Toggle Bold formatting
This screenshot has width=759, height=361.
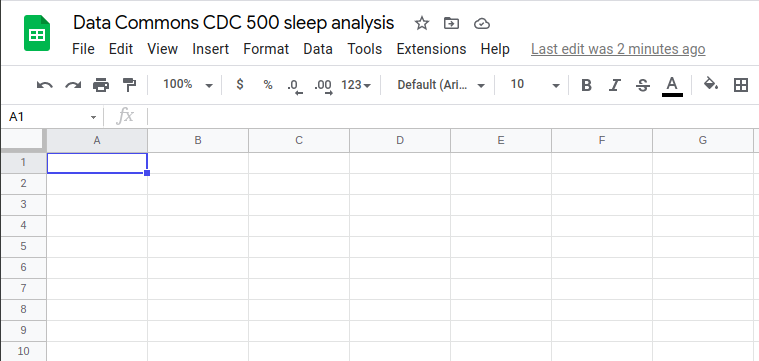point(586,86)
